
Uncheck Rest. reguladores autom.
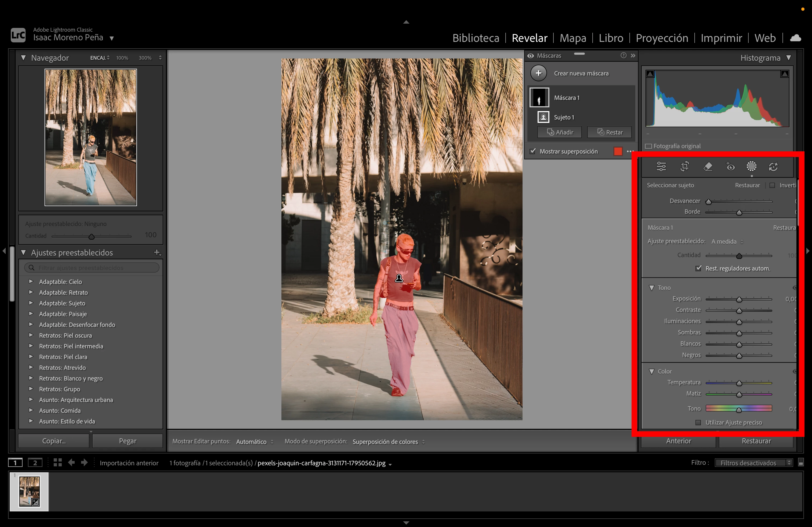pos(698,268)
